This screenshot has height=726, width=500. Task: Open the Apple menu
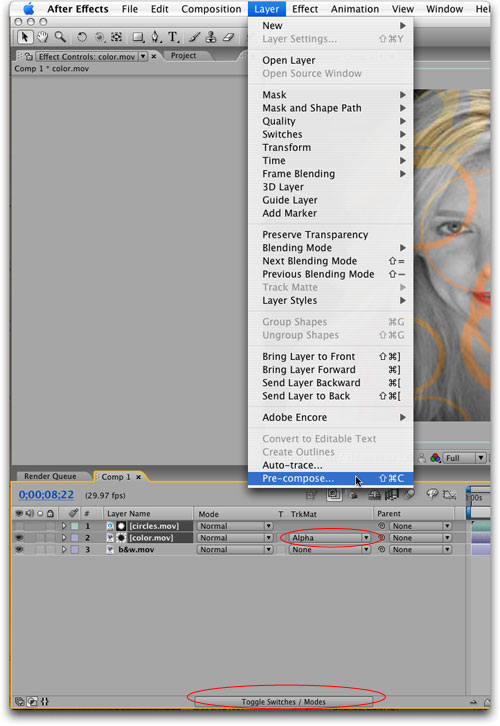29,9
